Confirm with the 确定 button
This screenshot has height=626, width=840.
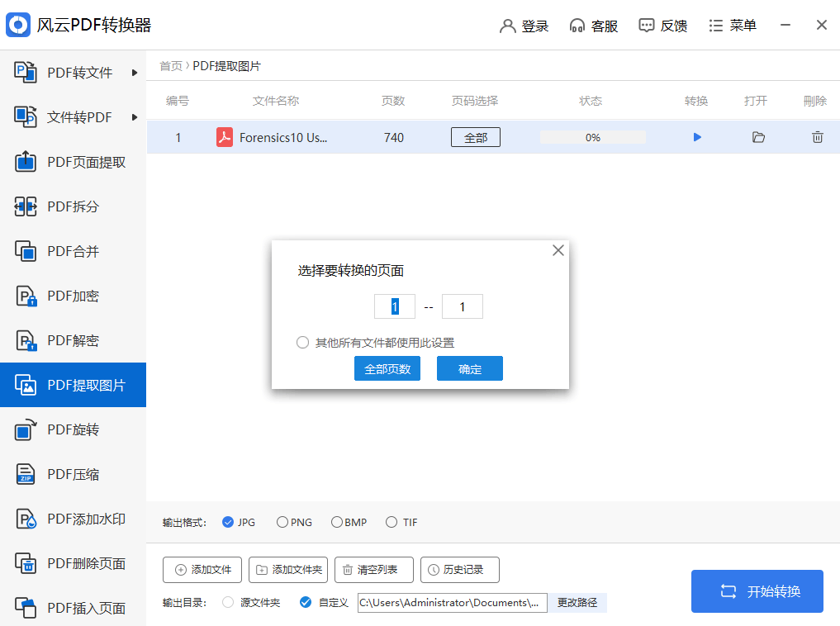pos(470,368)
